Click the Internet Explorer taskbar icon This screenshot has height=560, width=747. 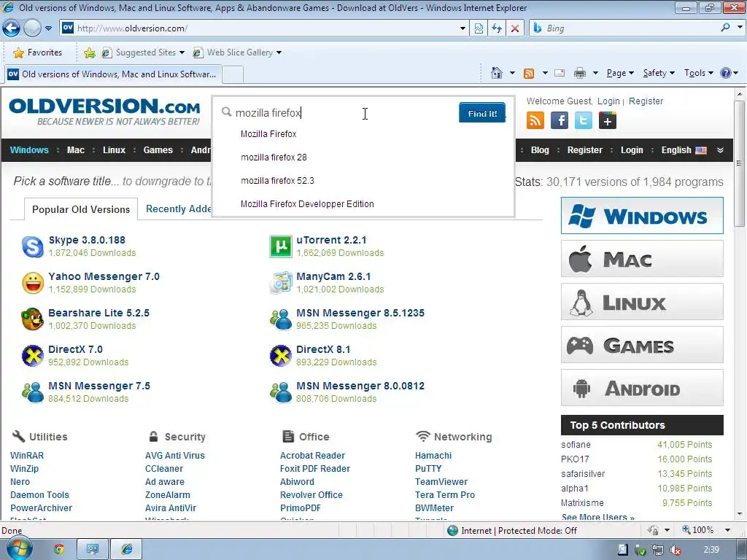[x=127, y=549]
